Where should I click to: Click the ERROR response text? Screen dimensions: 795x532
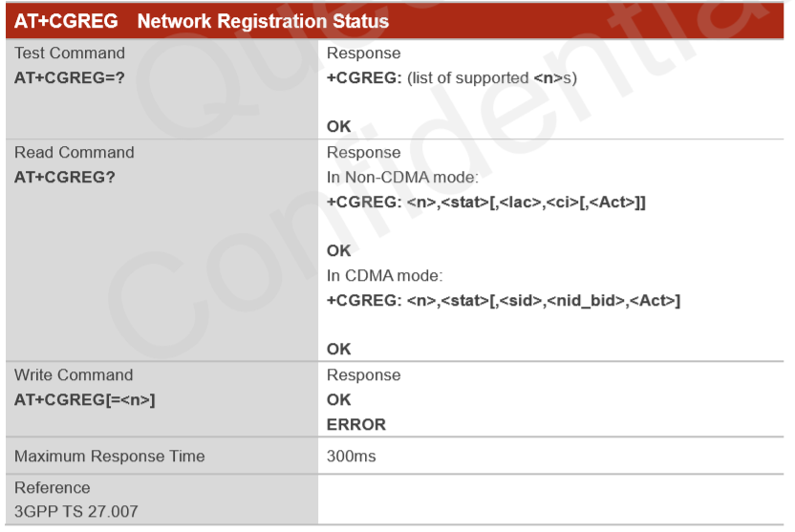[356, 424]
